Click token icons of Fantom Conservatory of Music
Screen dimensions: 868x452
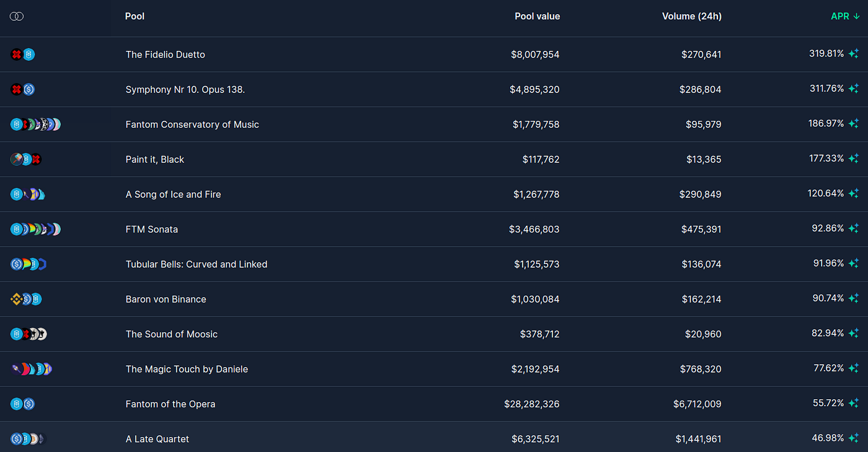(35, 125)
